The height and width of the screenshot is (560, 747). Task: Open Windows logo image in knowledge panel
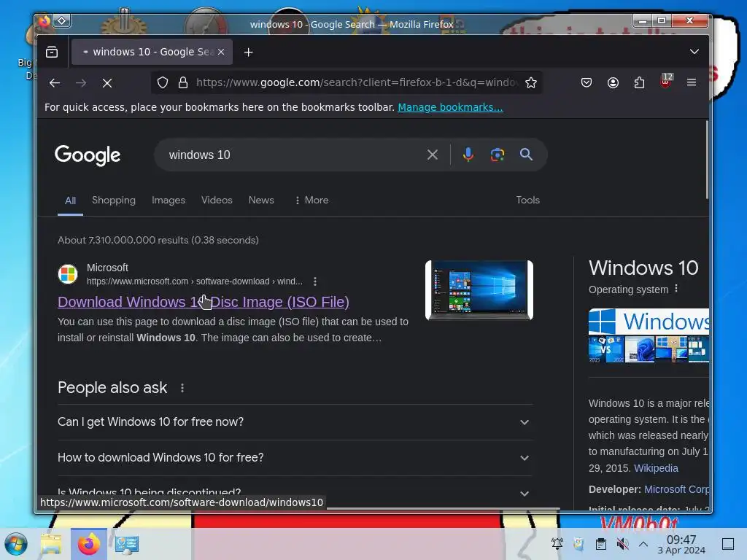tap(649, 322)
